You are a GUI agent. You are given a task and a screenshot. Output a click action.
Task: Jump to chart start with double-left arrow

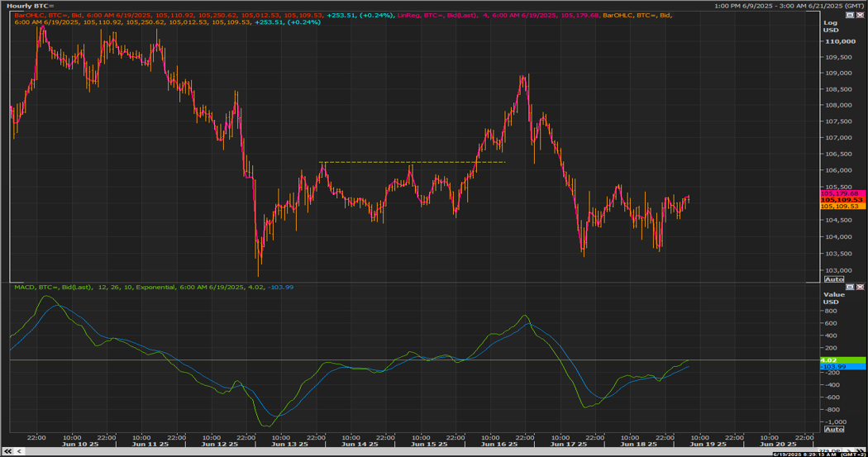point(7,451)
